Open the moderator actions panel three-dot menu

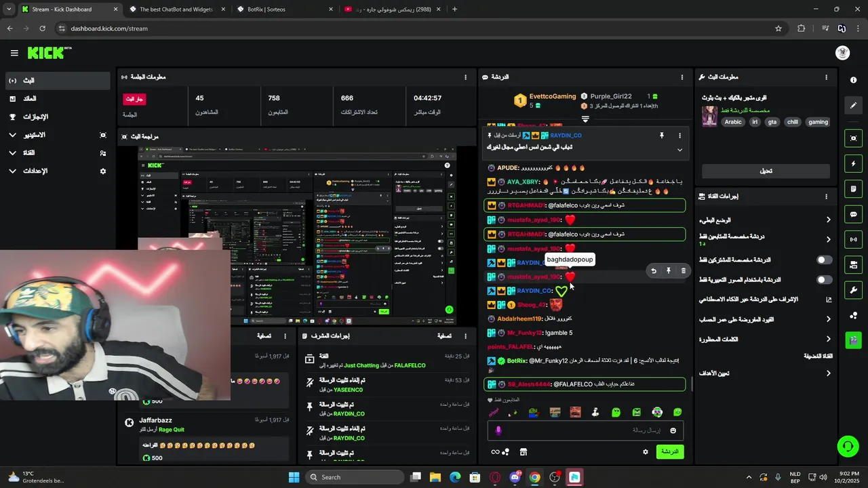click(x=465, y=336)
